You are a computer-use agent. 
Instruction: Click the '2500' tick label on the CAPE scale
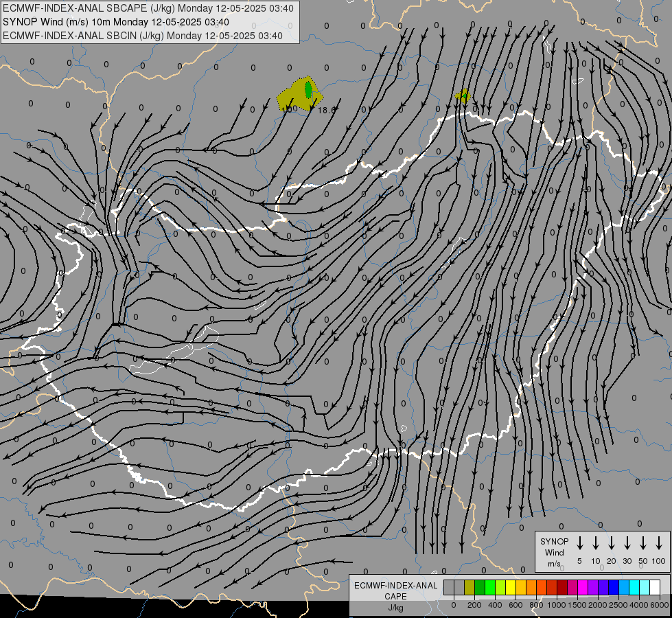[618, 605]
